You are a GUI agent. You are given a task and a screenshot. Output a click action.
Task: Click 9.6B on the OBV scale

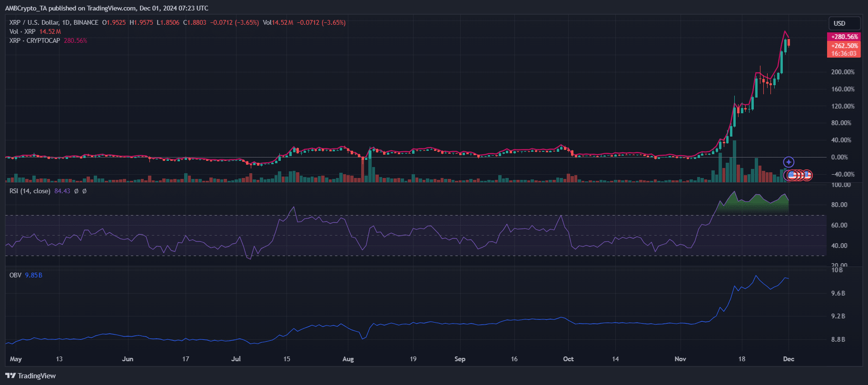pos(838,293)
